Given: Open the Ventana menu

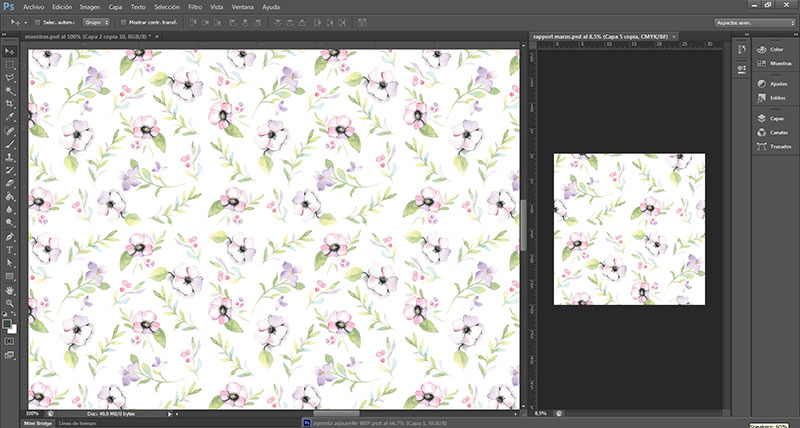Looking at the screenshot, I should [x=242, y=7].
